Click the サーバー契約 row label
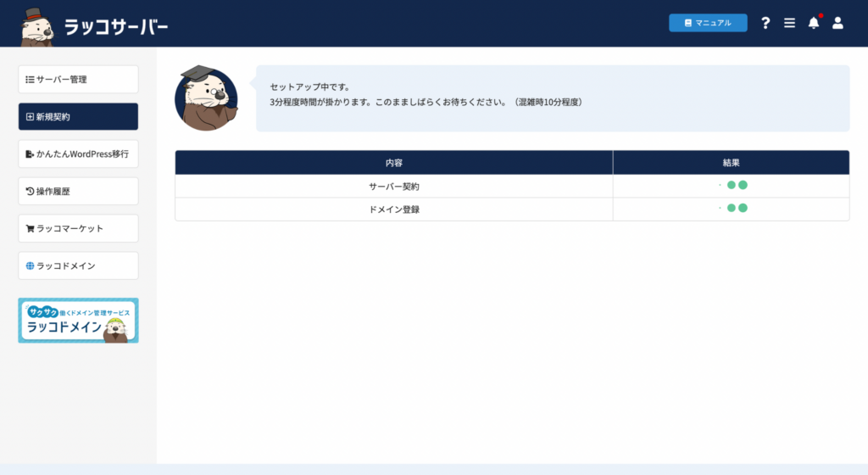This screenshot has width=868, height=475. pyautogui.click(x=393, y=186)
